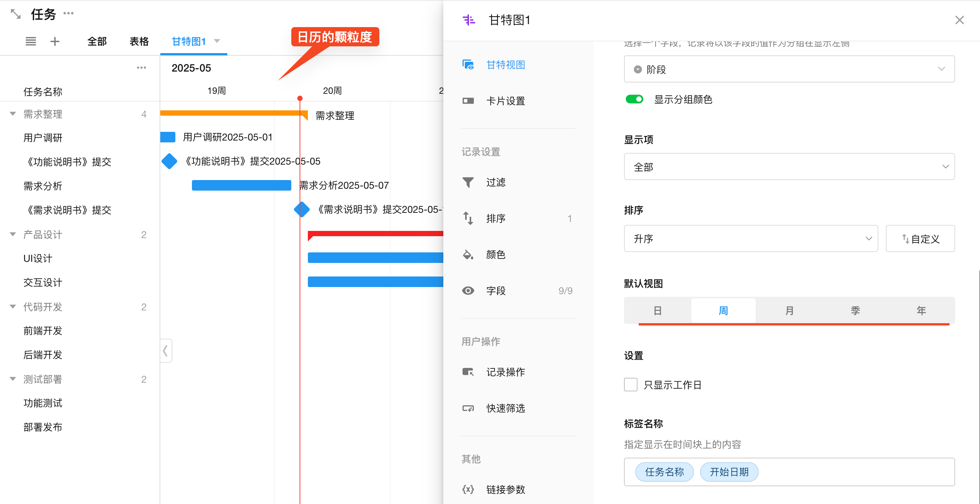Image resolution: width=980 pixels, height=504 pixels.
Task: Click the hamburger view list icon
Action: tap(31, 41)
